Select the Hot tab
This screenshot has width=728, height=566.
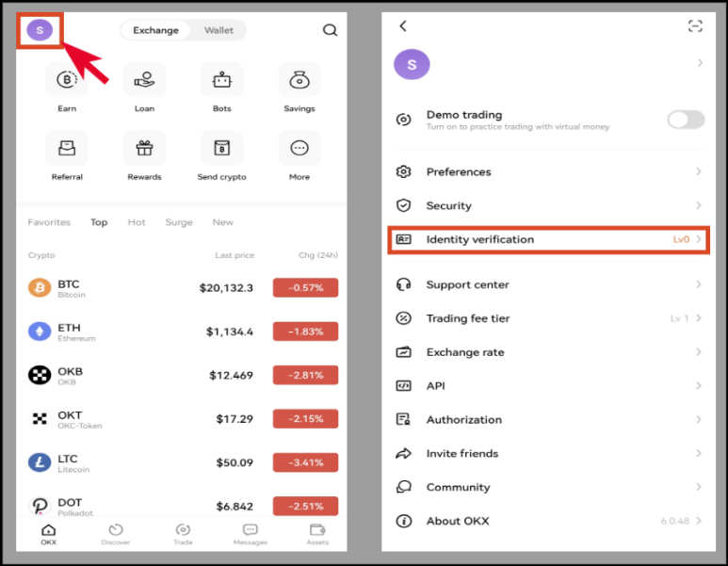137,222
